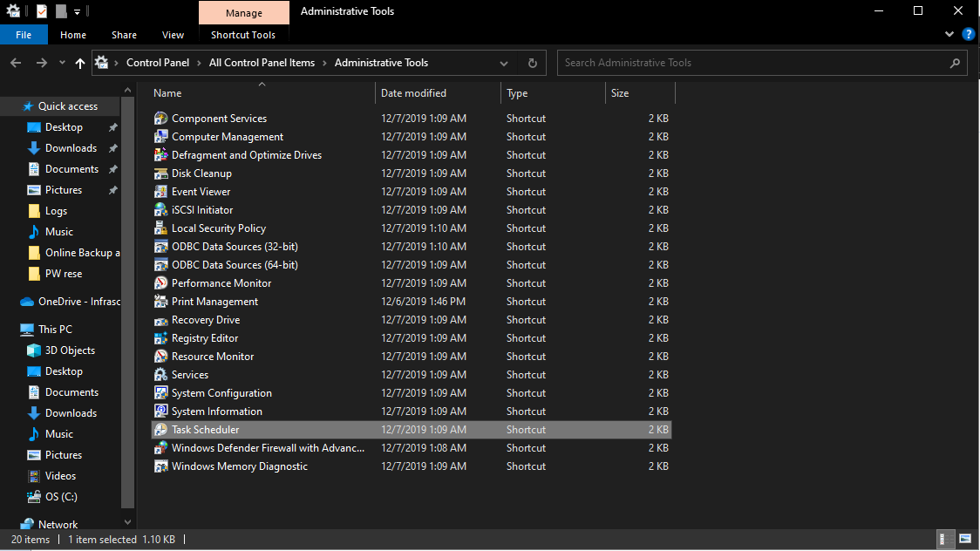Click the Registry Editor icon
Image resolution: width=980 pixels, height=551 pixels.
pyautogui.click(x=160, y=338)
